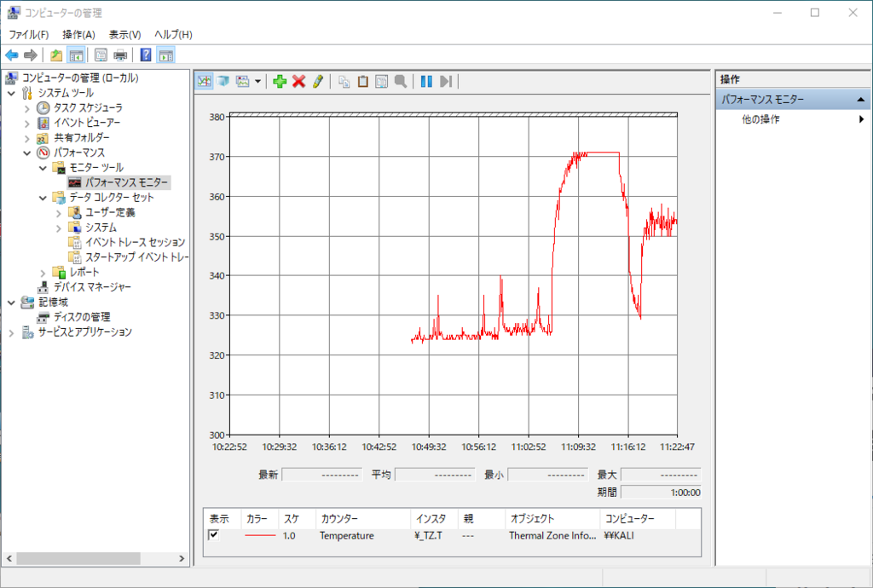This screenshot has width=873, height=588.
Task: Expand the システム collector set node
Action: [x=59, y=228]
